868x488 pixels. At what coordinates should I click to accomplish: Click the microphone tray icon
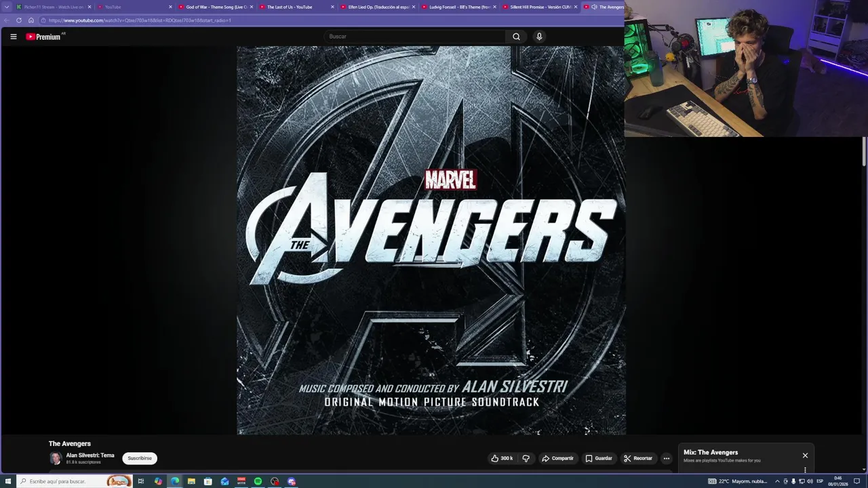pyautogui.click(x=793, y=481)
